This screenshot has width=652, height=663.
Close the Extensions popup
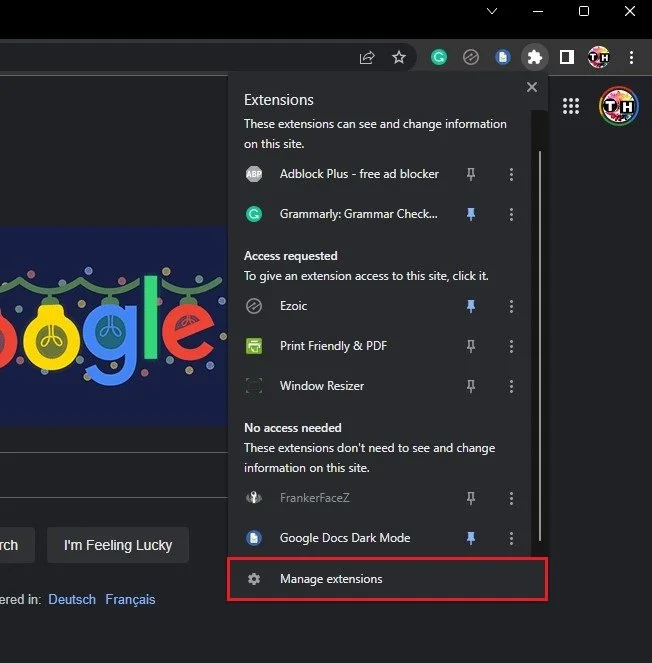[532, 87]
